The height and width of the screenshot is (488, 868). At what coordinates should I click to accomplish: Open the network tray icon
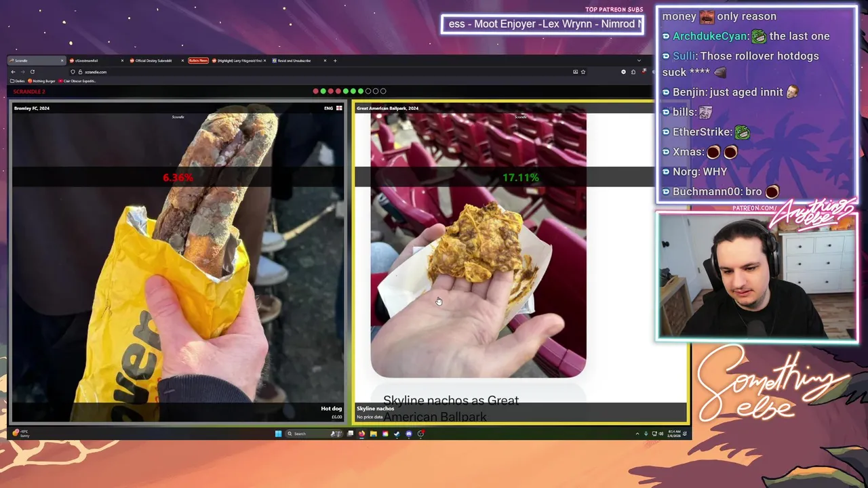pyautogui.click(x=654, y=433)
